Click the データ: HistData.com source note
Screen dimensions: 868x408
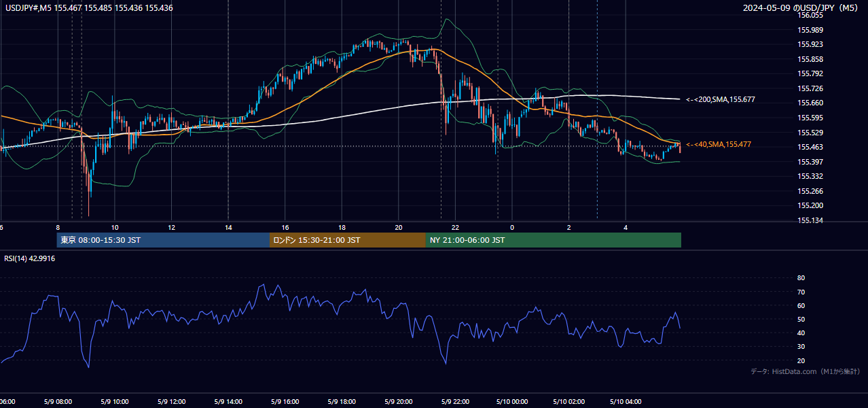(806, 371)
